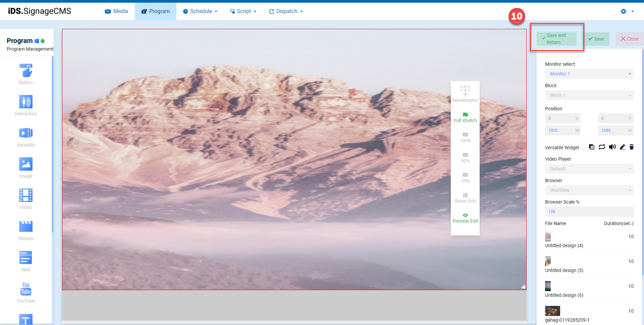The width and height of the screenshot is (644, 325).
Task: Click the Browser Scale % field
Action: (589, 212)
